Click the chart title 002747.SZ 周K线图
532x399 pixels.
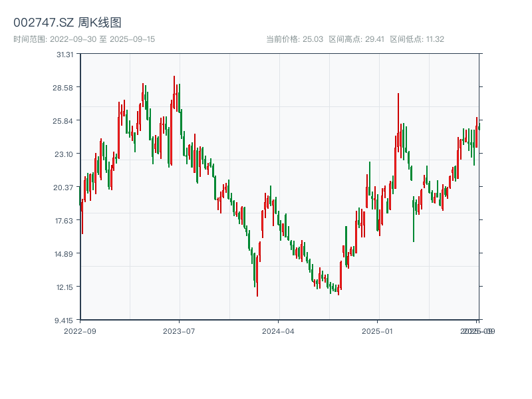click(67, 23)
